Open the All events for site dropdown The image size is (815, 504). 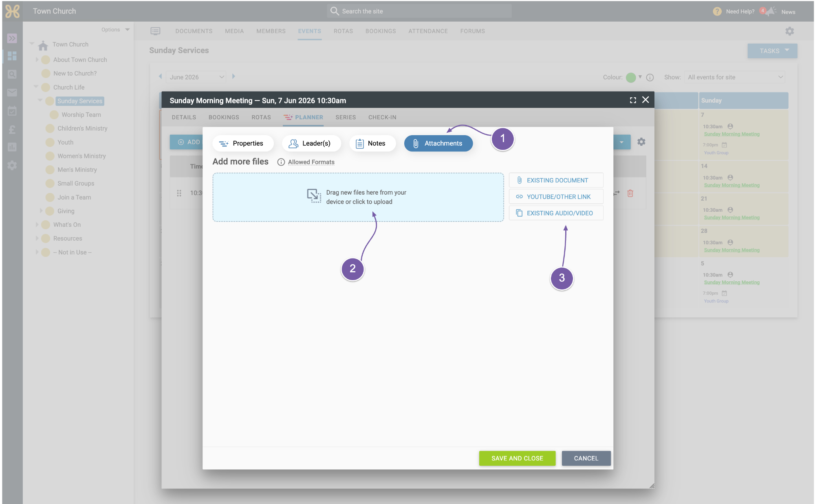pyautogui.click(x=735, y=77)
